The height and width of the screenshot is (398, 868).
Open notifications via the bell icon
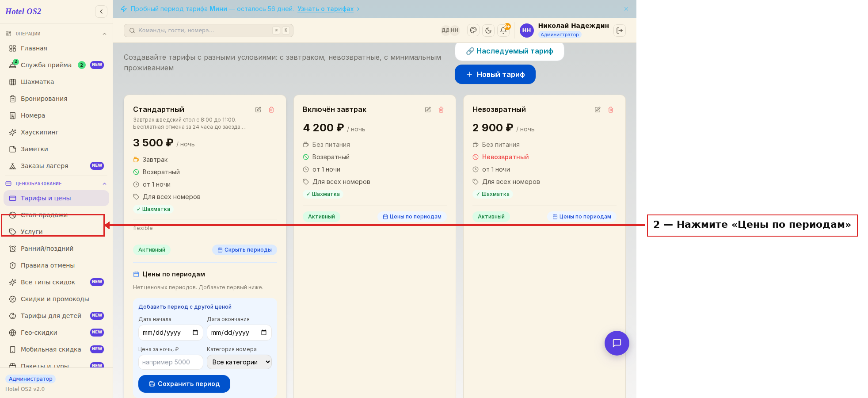click(x=503, y=31)
